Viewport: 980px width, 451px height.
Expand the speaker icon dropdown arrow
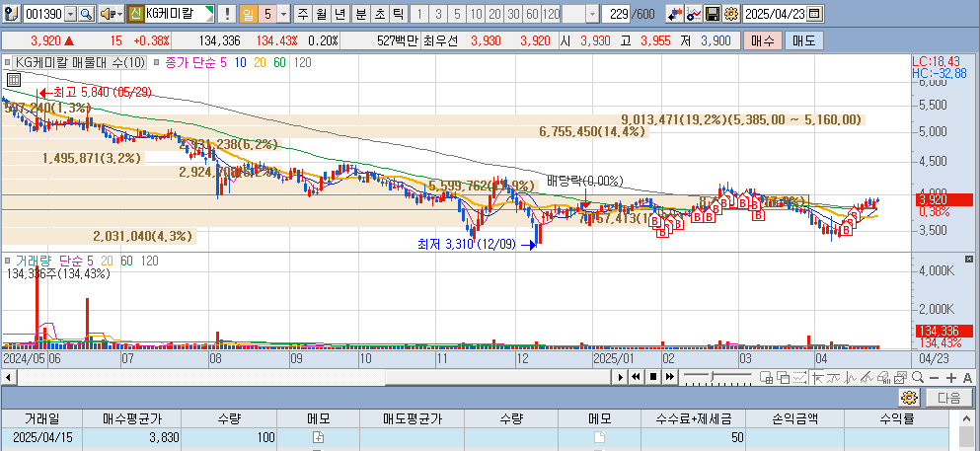click(119, 13)
